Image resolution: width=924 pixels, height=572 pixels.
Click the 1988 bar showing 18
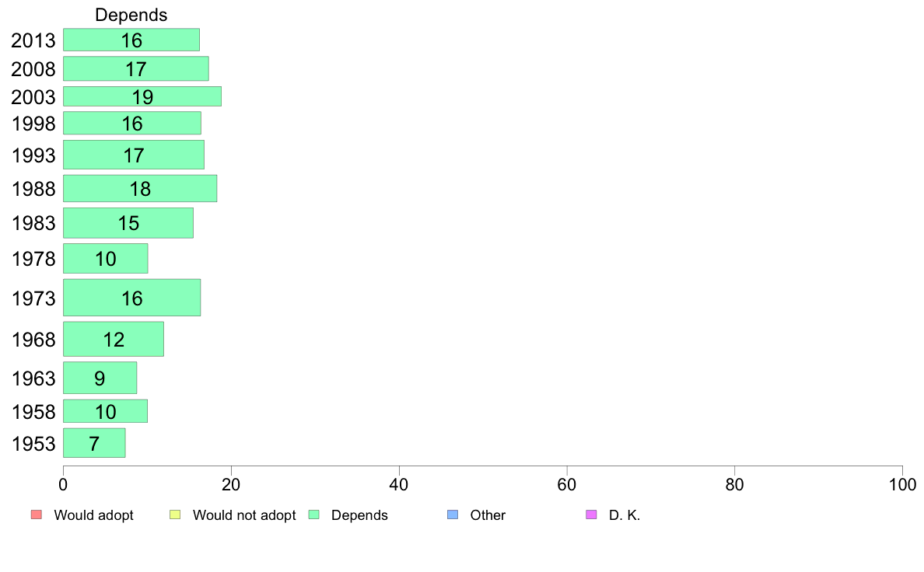[140, 189]
